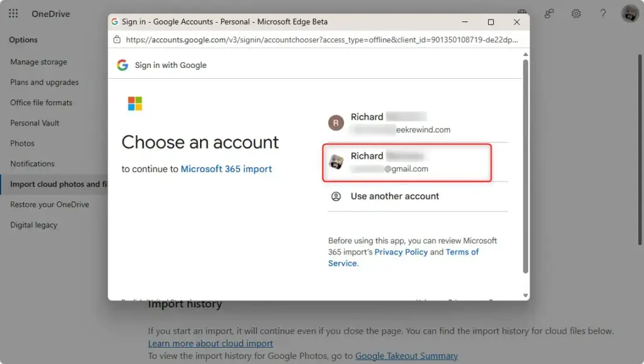Click the brown R avatar of the first account
Screen dimensions: 644x364
[x=336, y=123]
